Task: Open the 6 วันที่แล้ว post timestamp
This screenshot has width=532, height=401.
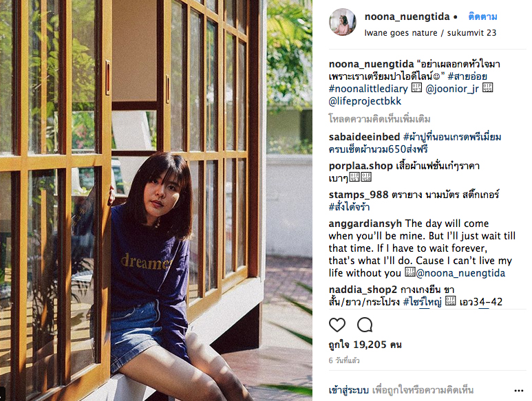Action: (x=344, y=360)
